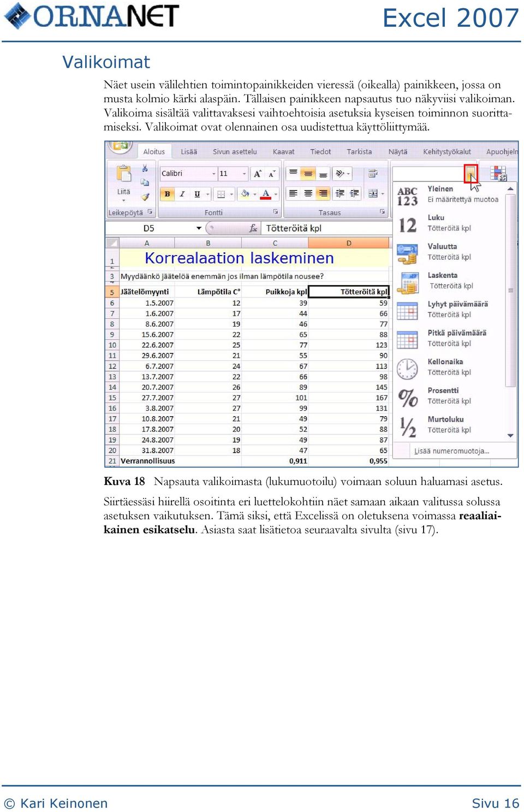The image size is (524, 812).
Task: Expand the Tasaus dialog launcher
Action: [382, 212]
